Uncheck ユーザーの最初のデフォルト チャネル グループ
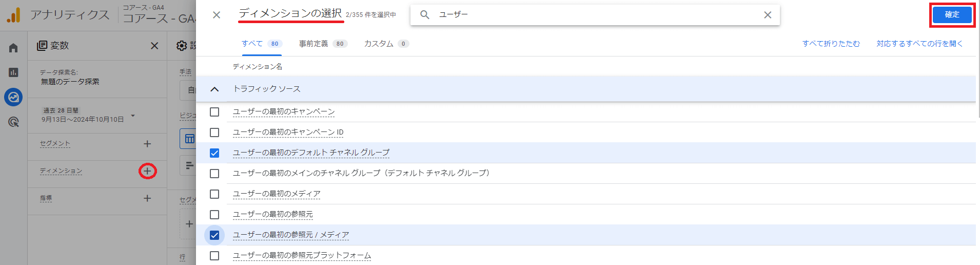 tap(214, 153)
